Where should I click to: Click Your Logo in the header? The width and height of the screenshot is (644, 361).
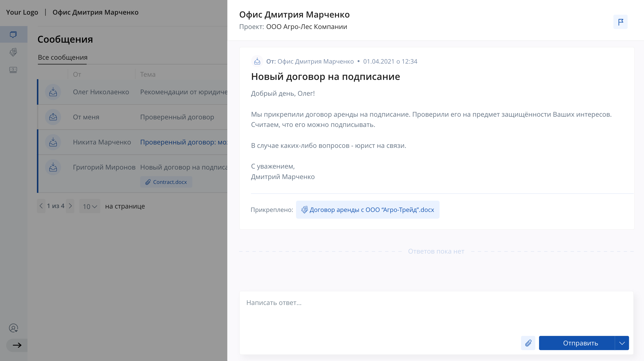coord(22,12)
